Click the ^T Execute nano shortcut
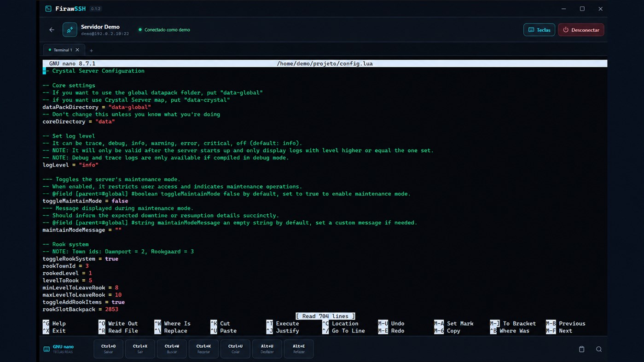This screenshot has width=644, height=362. (283, 324)
